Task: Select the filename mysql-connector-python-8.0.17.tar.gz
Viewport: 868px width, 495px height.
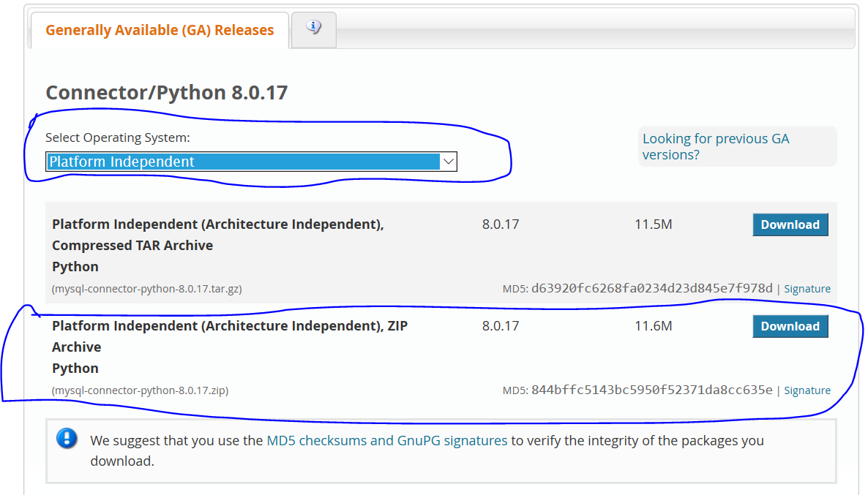Action: point(146,289)
